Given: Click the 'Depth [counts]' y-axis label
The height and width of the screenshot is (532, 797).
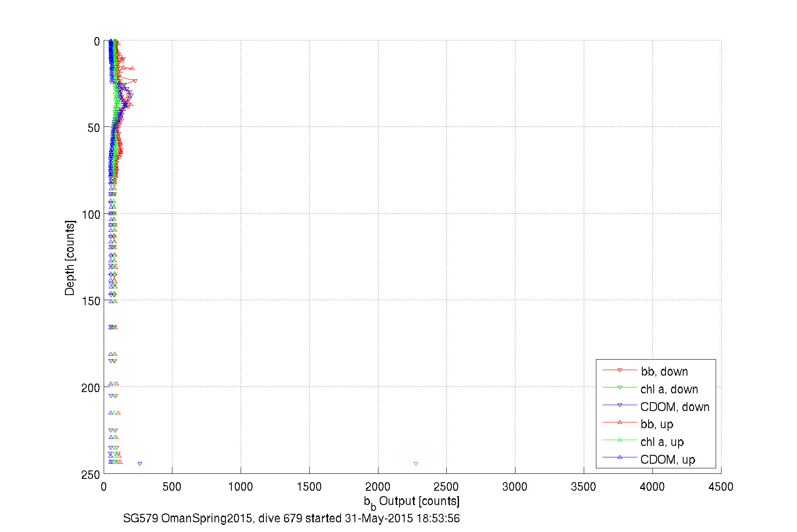Looking at the screenshot, I should (70, 258).
